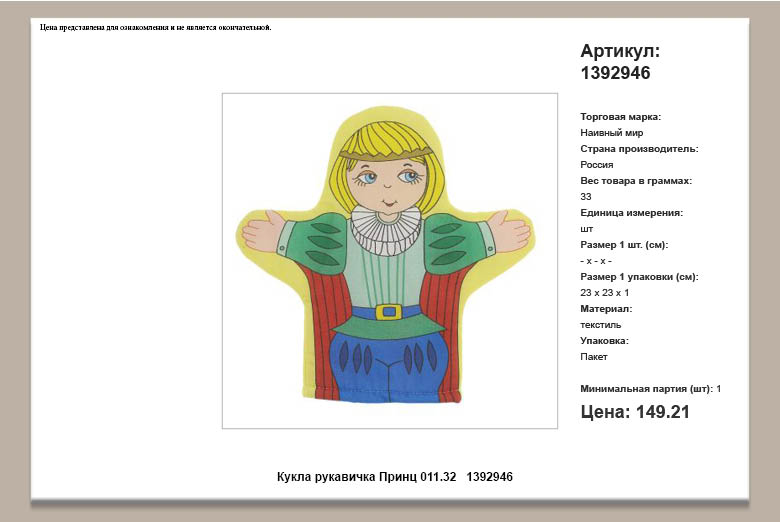Click the 'Страна производитель:' label

click(x=639, y=149)
